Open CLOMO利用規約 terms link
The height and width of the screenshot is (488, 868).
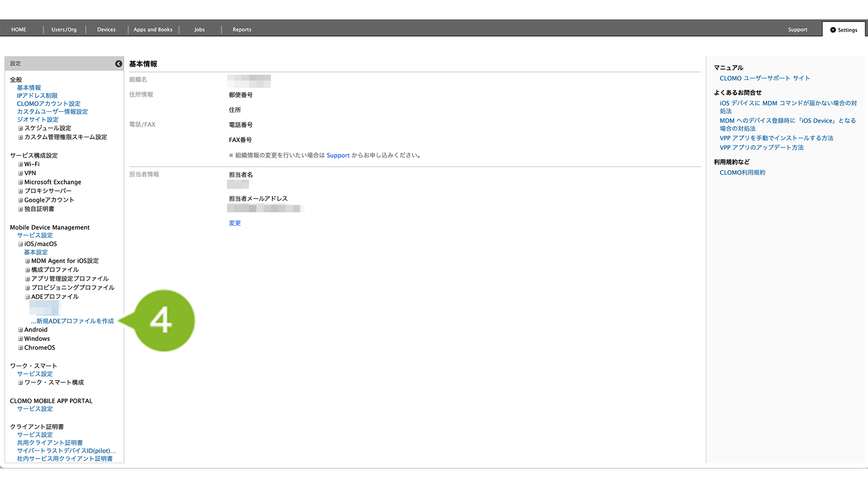pyautogui.click(x=742, y=173)
